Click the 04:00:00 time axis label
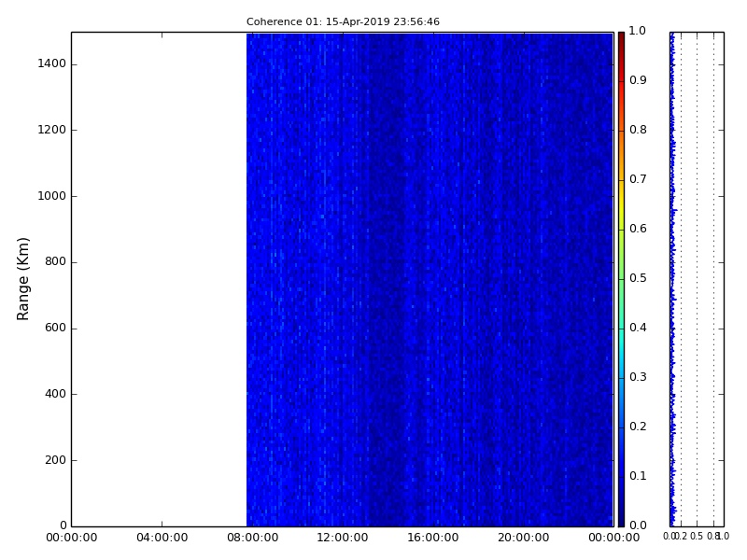This screenshot has height=560, width=747. coord(162,538)
